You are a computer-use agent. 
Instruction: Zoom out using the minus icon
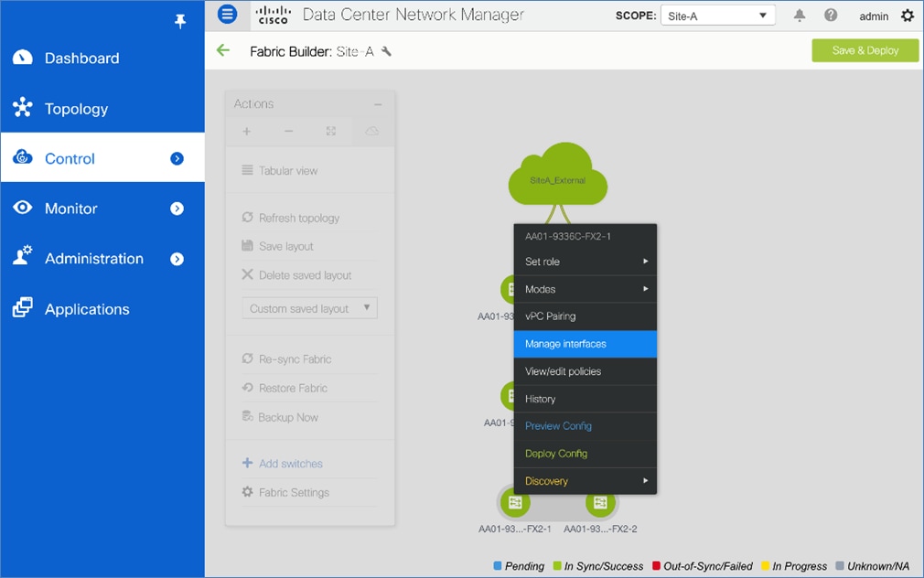(289, 132)
